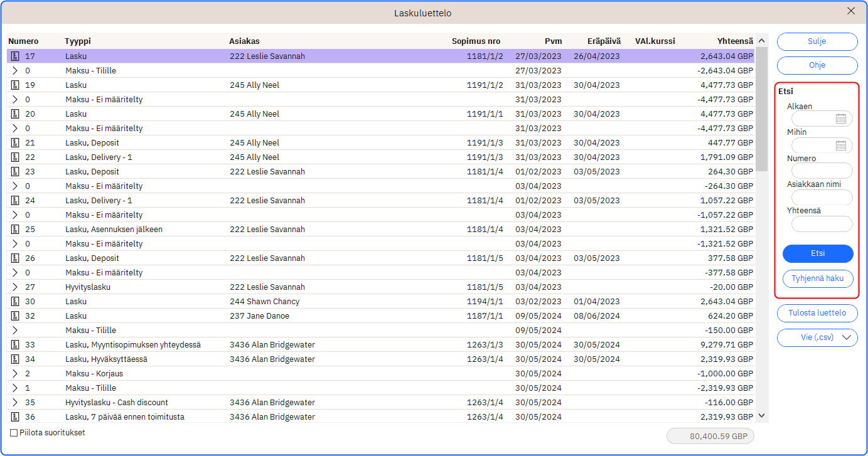The image size is (868, 456).
Task: Click the invoice icon for invoice 33
Action: pos(15,345)
